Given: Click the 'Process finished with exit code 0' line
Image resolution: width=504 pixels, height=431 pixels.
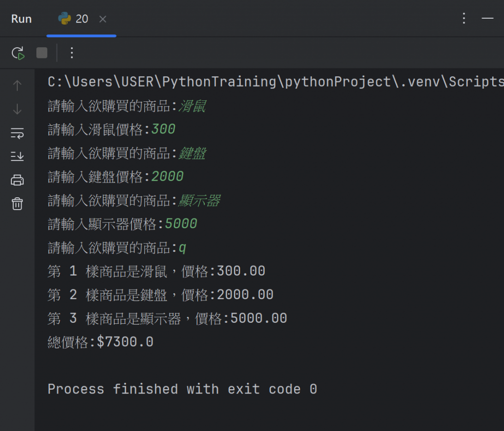Looking at the screenshot, I should [x=182, y=389].
